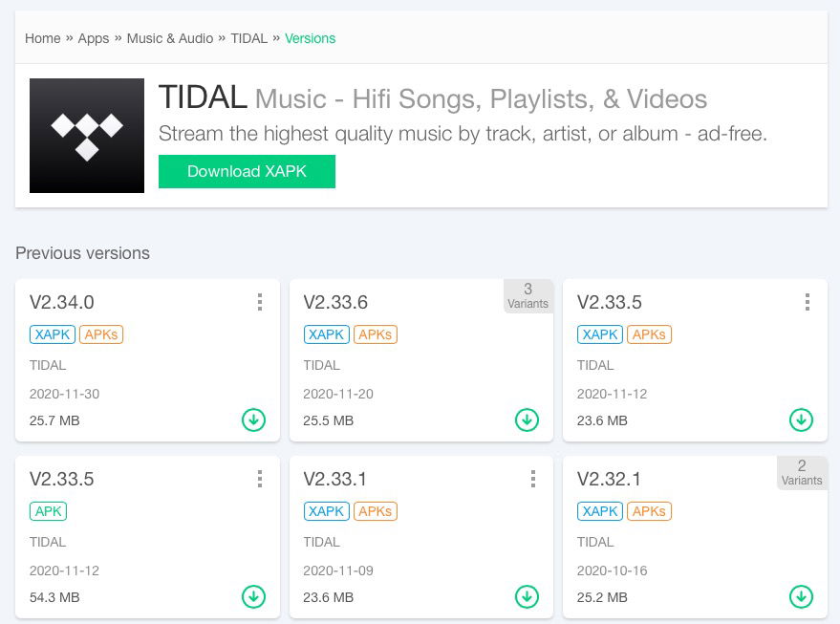
Task: Click APKs badge on V2.33.6 card
Action: click(x=375, y=334)
